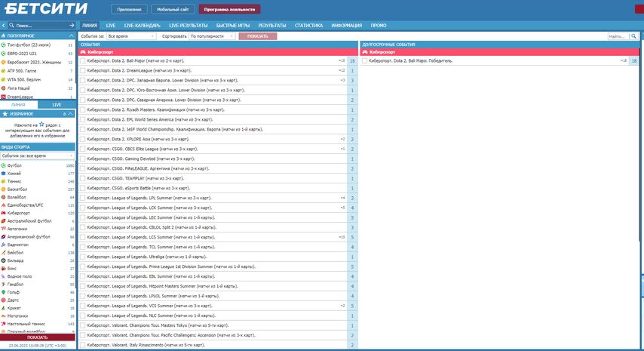Click the ИНФОРМАЦИЯ menu tab
Screen dimensions: 644x351
pyautogui.click(x=347, y=26)
